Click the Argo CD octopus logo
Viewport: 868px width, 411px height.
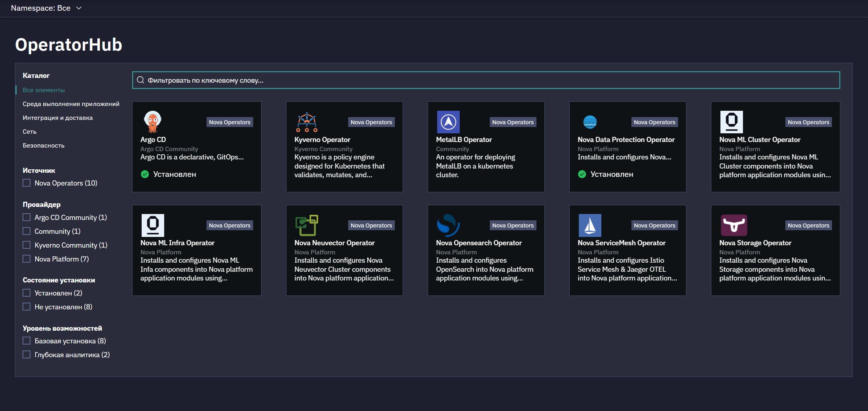[x=152, y=122]
